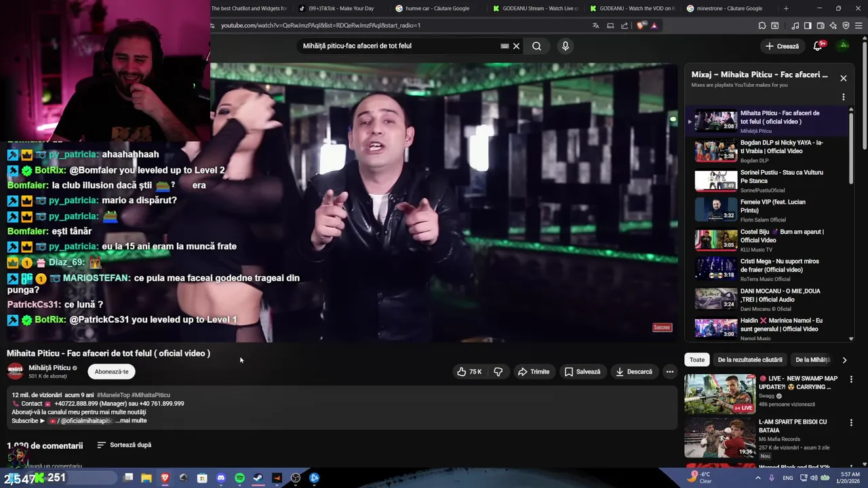
Task: Open the Sortează după comments sort dropdown
Action: pyautogui.click(x=124, y=445)
